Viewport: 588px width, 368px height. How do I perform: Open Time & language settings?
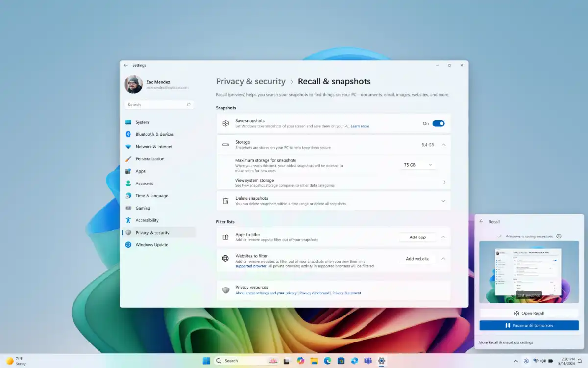coord(159,196)
